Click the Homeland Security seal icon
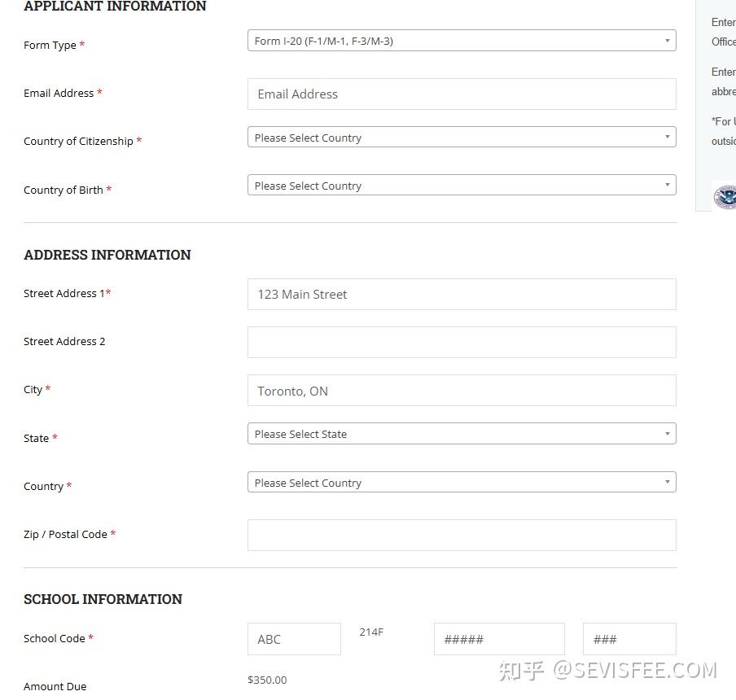 [x=725, y=197]
